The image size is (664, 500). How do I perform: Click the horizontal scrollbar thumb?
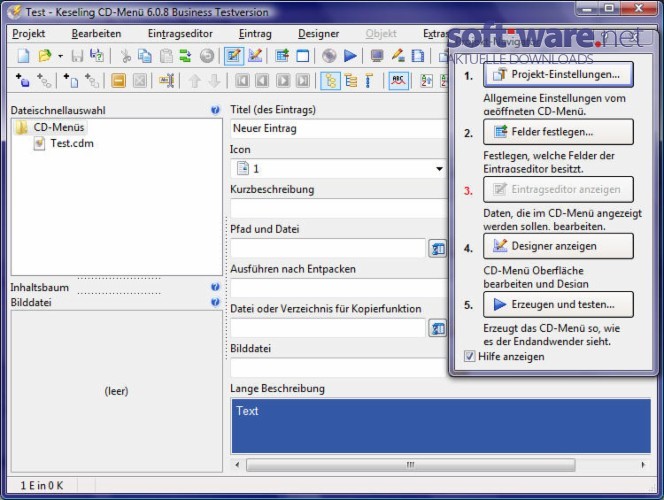point(410,465)
